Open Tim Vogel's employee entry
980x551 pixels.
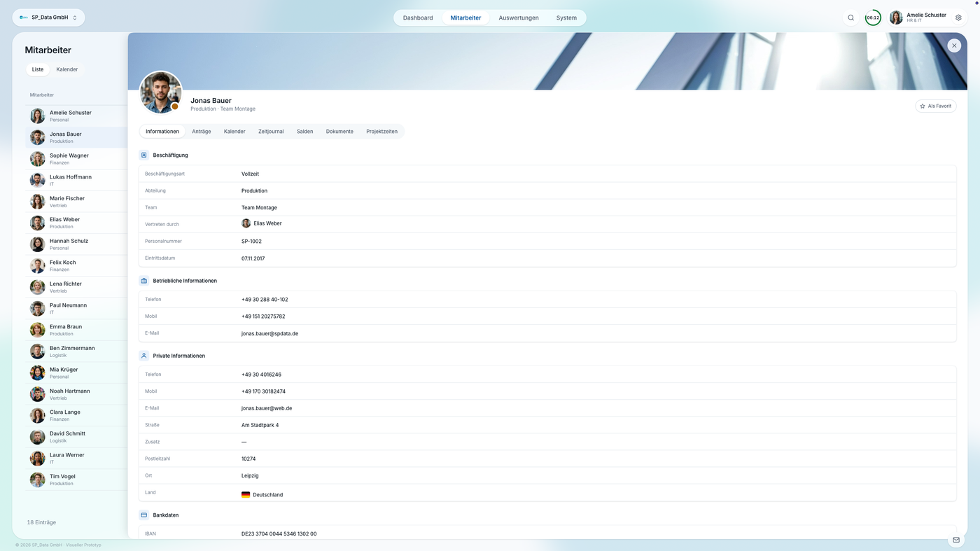coord(76,480)
